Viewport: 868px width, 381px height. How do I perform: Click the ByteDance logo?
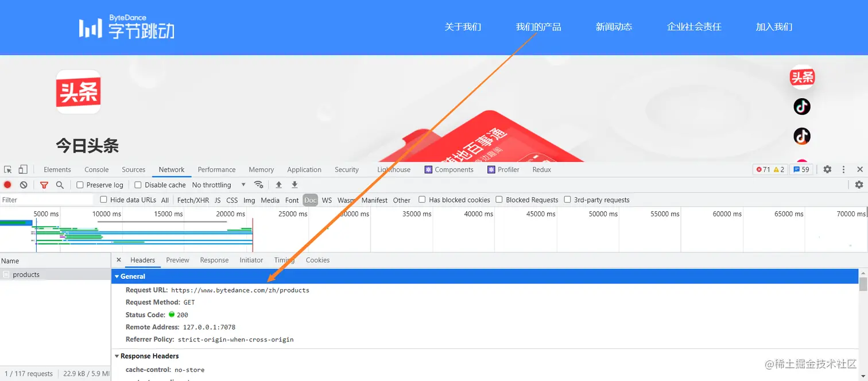click(x=127, y=27)
